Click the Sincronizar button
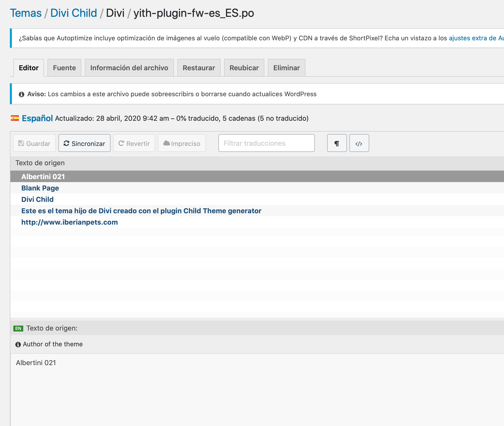 pos(84,143)
